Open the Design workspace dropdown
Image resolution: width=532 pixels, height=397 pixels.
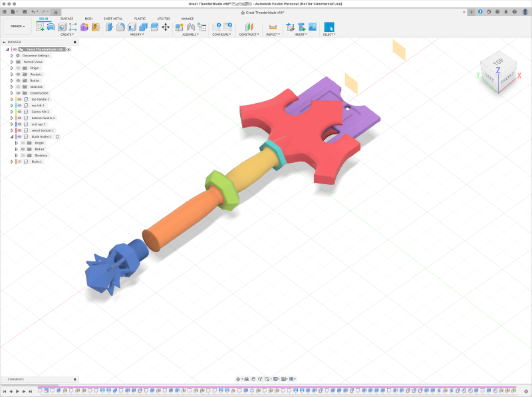coord(18,26)
